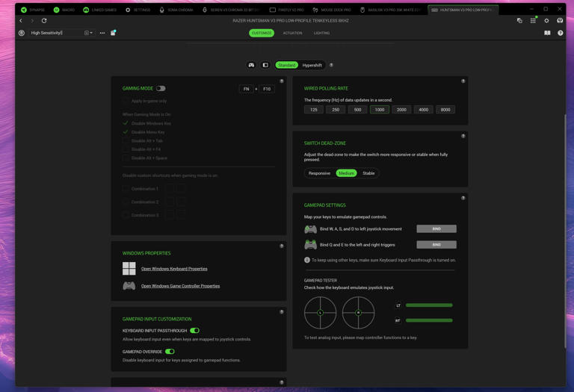574x392 pixels.
Task: Toggle the Gaming Mode switch
Action: 161,89
